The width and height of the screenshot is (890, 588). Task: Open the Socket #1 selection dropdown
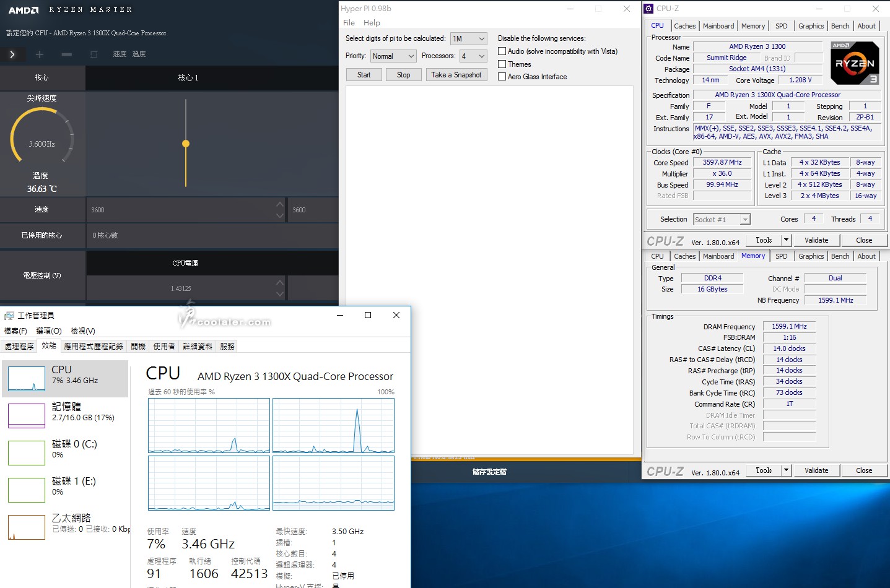coord(722,220)
